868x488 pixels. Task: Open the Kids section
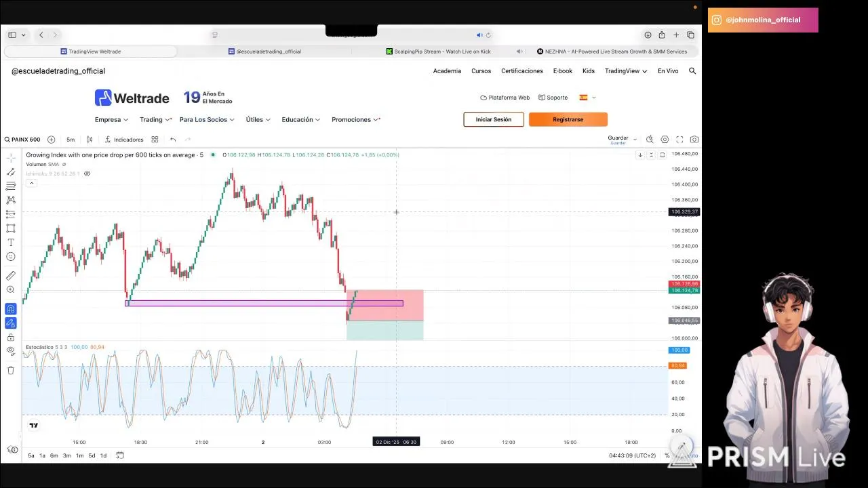coord(589,71)
